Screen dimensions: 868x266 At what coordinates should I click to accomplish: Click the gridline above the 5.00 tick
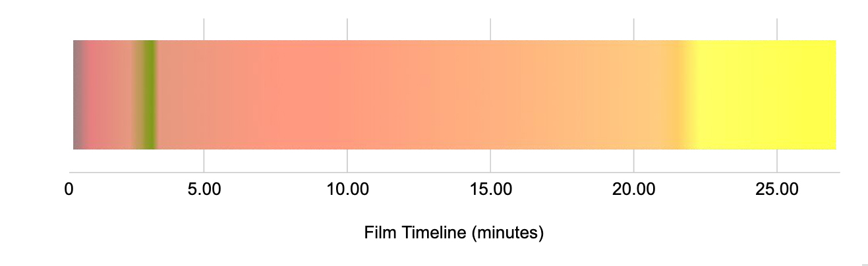point(204,29)
